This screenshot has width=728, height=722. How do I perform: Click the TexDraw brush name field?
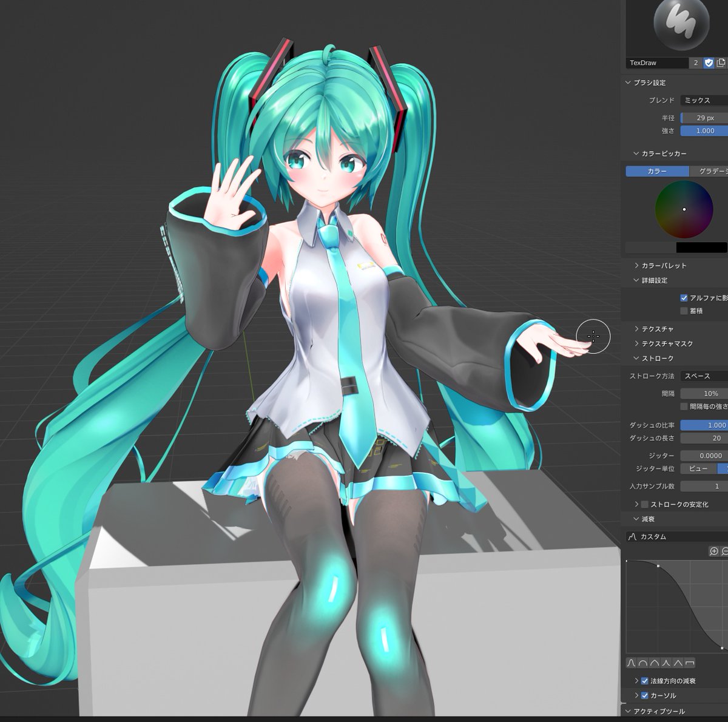pyautogui.click(x=657, y=62)
